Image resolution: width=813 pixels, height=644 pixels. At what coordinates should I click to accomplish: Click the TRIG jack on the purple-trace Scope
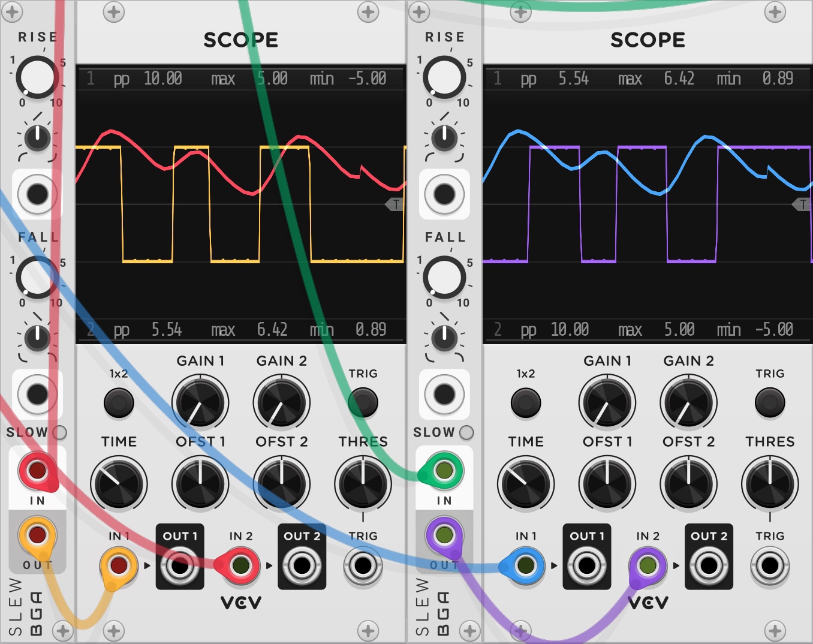pos(770,565)
